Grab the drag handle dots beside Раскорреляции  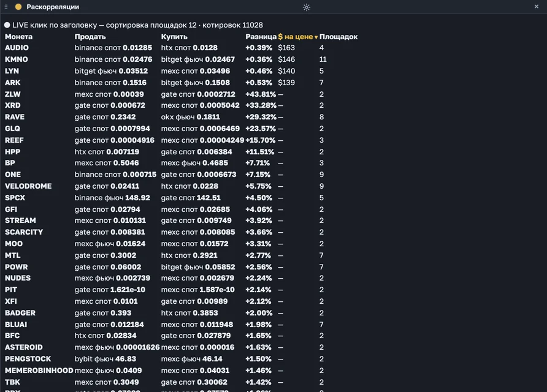[x=6, y=7]
